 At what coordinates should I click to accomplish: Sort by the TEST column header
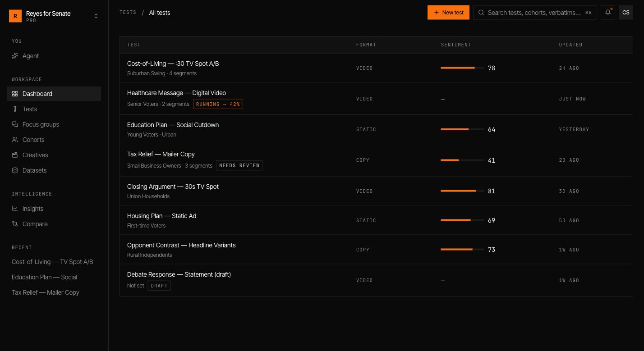click(x=134, y=45)
